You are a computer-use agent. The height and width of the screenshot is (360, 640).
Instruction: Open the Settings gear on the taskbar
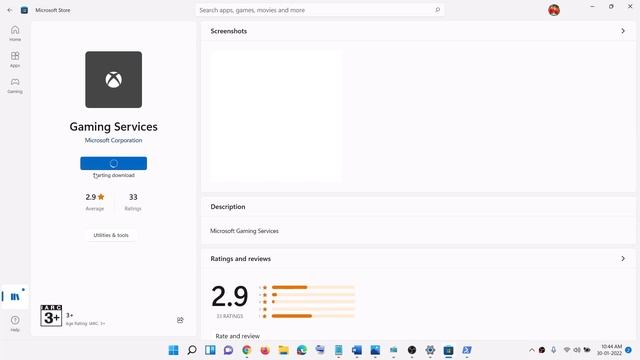pos(430,350)
